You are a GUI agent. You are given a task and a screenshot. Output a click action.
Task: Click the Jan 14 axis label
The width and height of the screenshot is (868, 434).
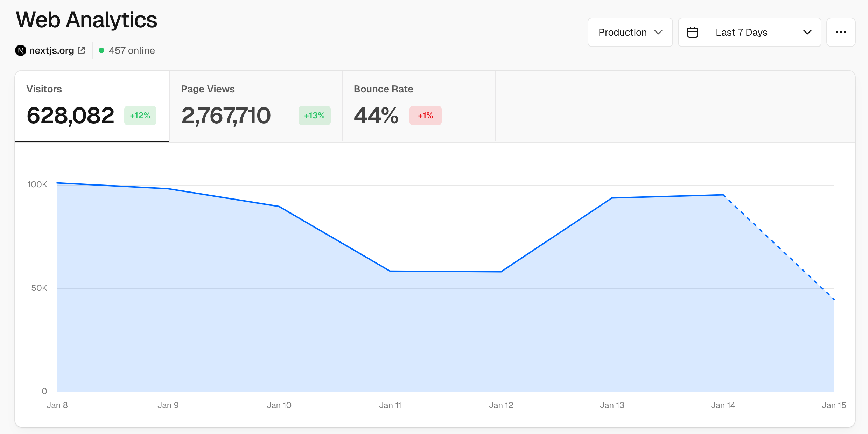(723, 405)
